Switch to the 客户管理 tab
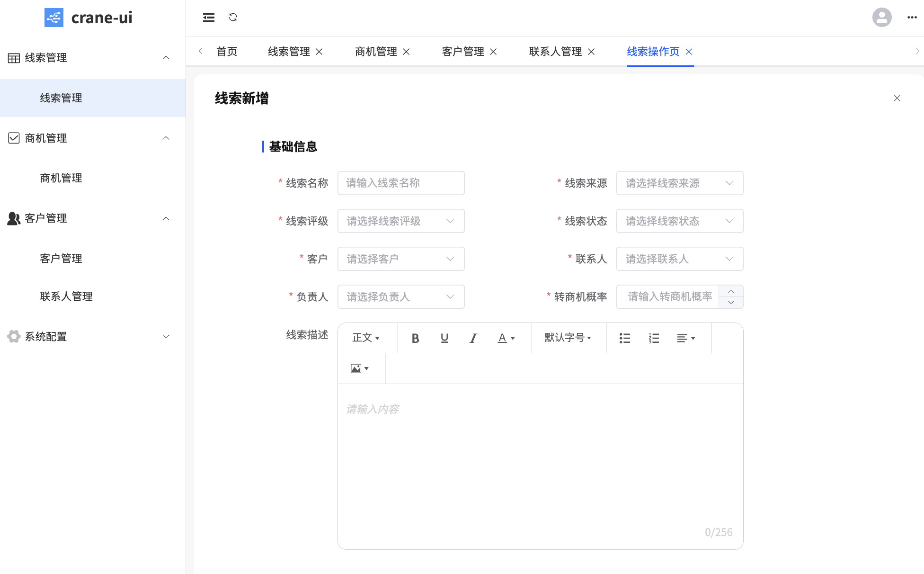This screenshot has height=574, width=924. 463,52
